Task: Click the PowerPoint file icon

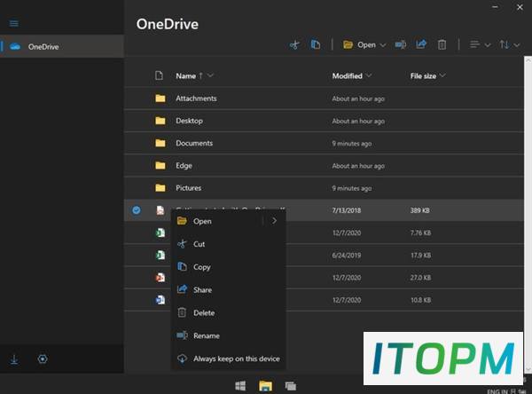Action: [x=160, y=278]
